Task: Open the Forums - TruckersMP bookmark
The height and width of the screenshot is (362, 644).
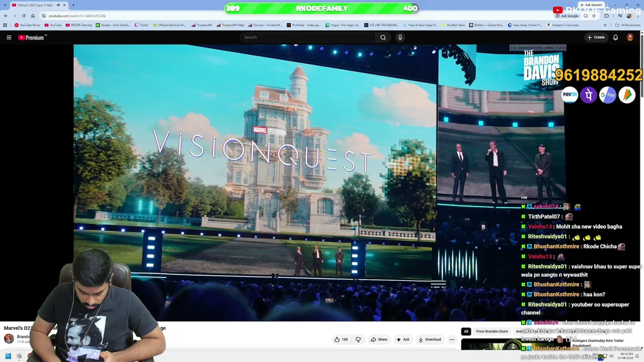Action: tap(266, 25)
